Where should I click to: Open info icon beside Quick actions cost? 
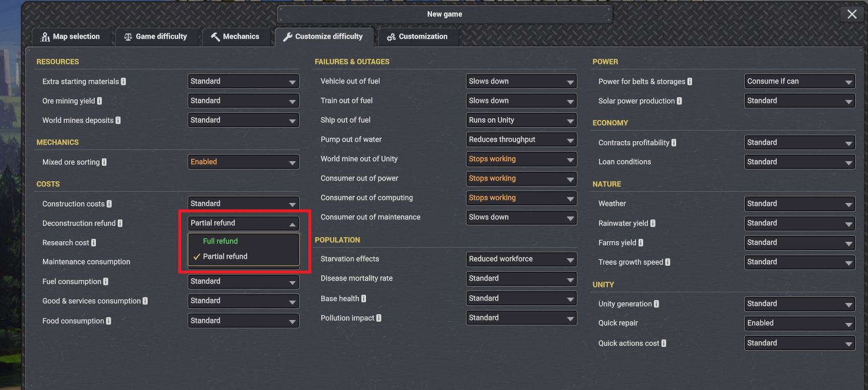[x=664, y=344]
